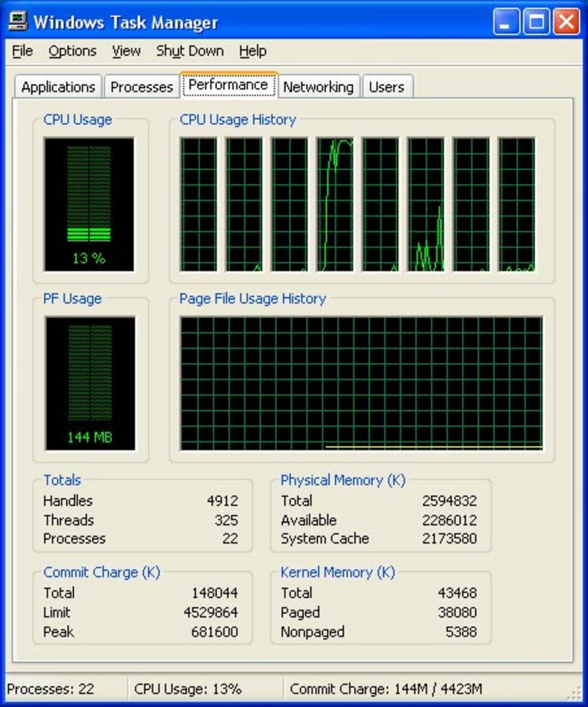Open the Shut Down menu

pos(190,51)
